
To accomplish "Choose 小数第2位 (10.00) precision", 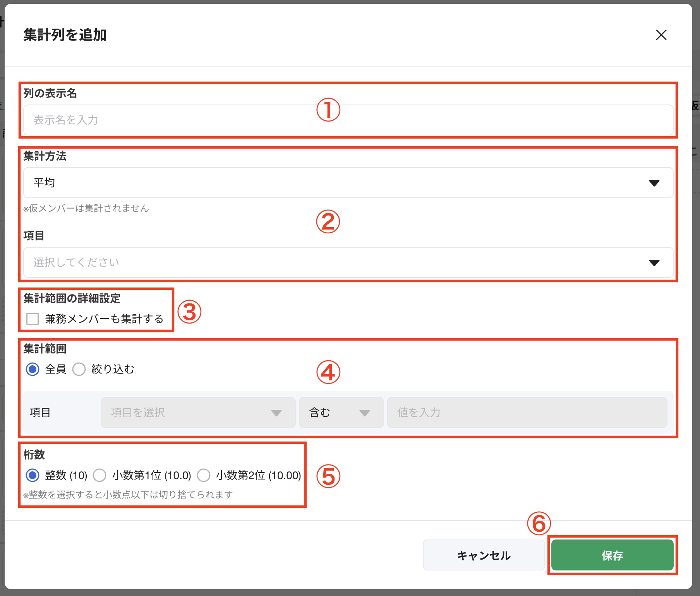I will 204,475.
